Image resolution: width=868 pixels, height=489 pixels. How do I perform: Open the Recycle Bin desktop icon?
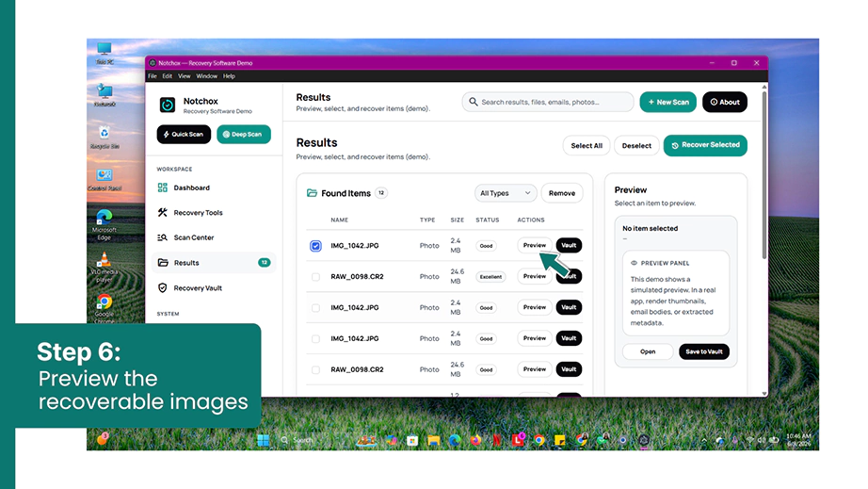click(104, 138)
